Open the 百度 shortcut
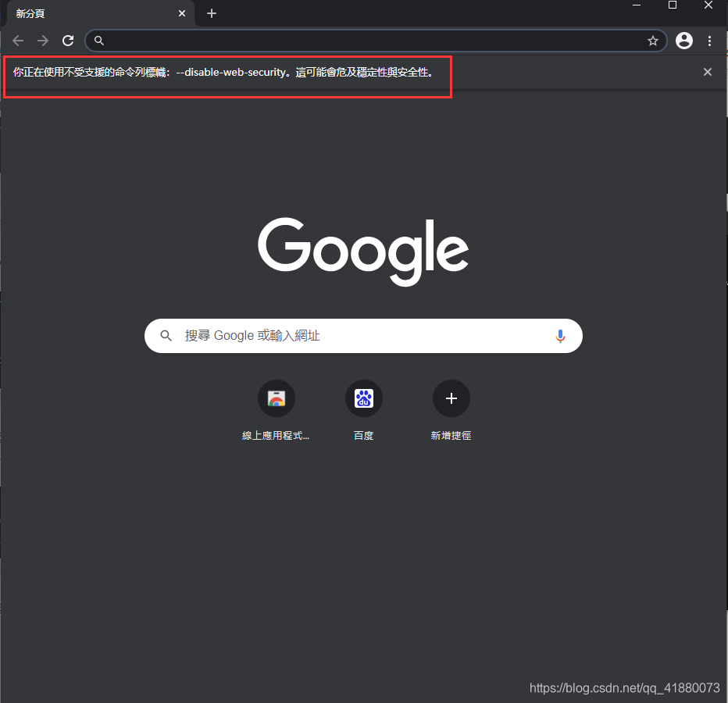This screenshot has width=728, height=703. pos(363,409)
